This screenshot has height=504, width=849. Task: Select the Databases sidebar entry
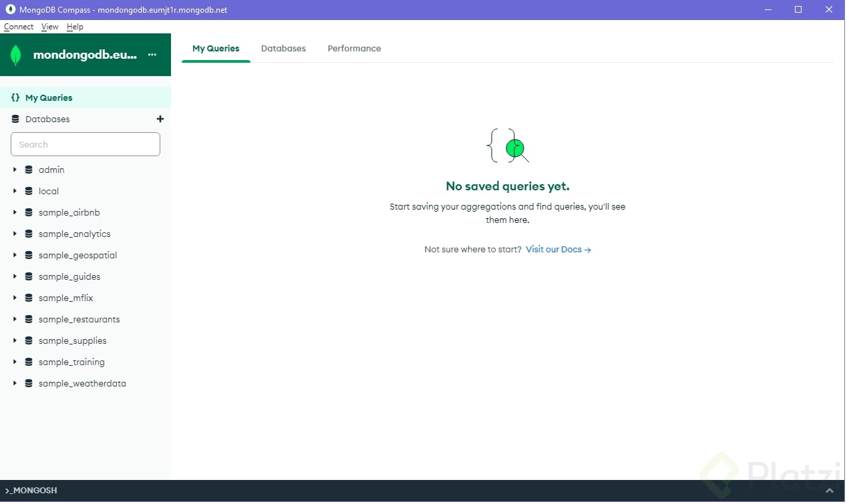click(x=47, y=119)
